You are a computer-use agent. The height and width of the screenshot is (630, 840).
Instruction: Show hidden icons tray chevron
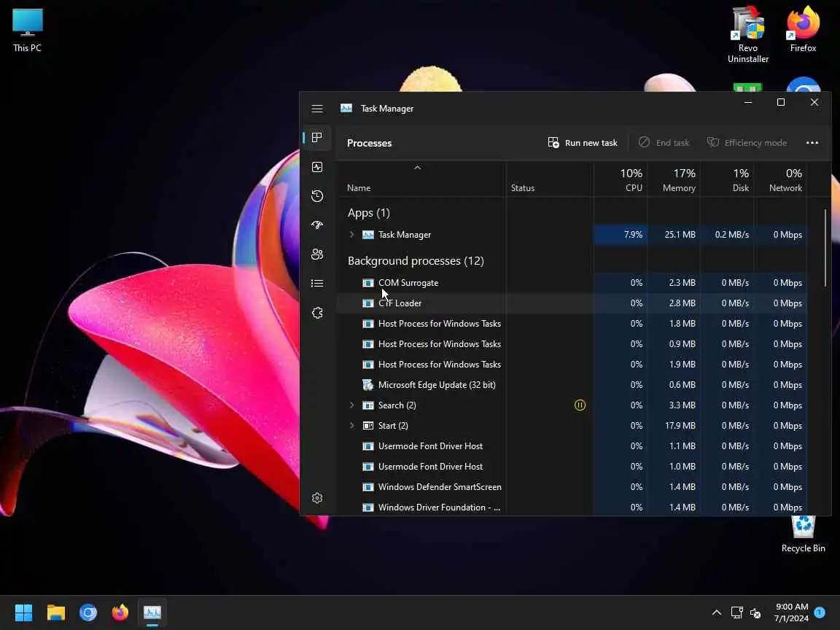[716, 612]
